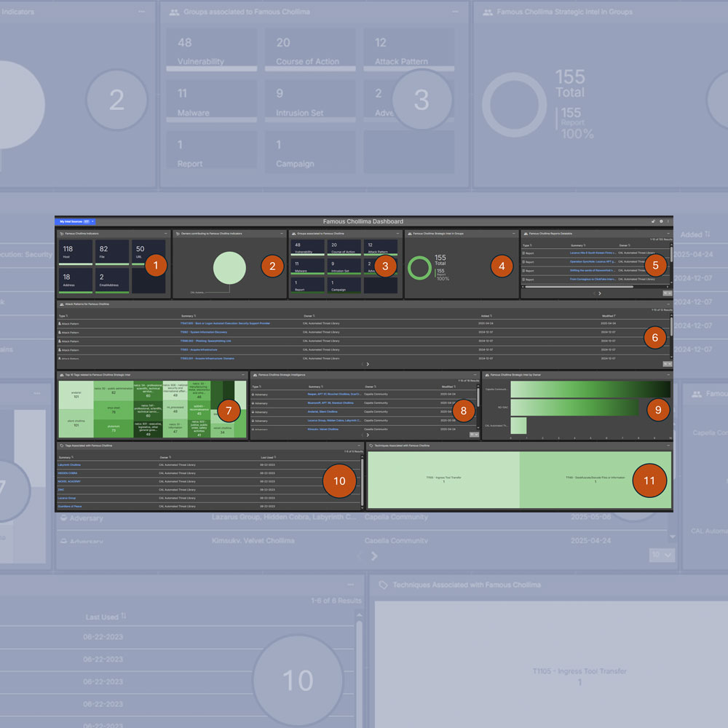The width and height of the screenshot is (728, 728).
Task: Click T1140 Deobfuscate/Decode Files treemap cell
Action: pos(596,480)
